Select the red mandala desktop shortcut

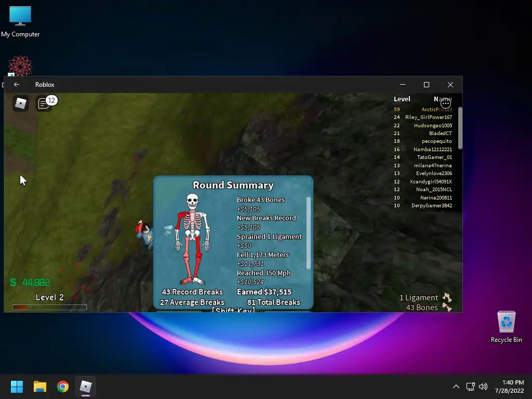coord(20,66)
